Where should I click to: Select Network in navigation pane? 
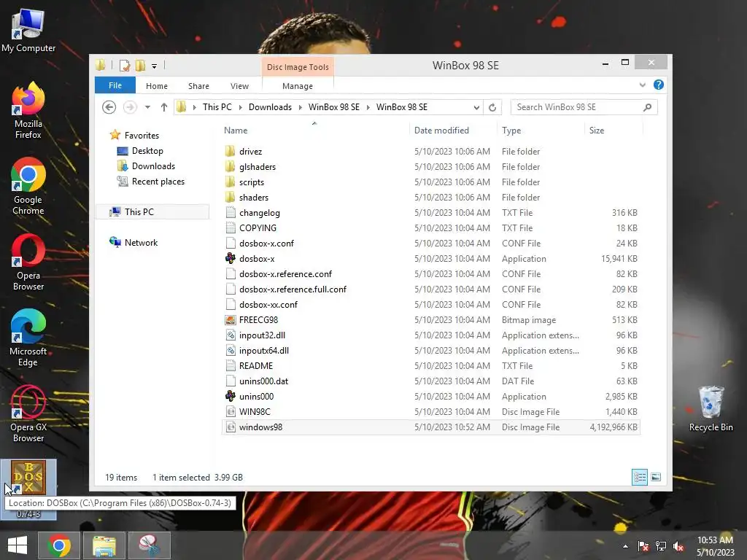coord(133,242)
